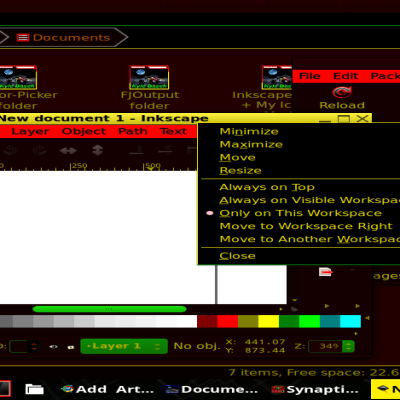Open the Text menu in Inkscape

pyautogui.click(x=173, y=131)
